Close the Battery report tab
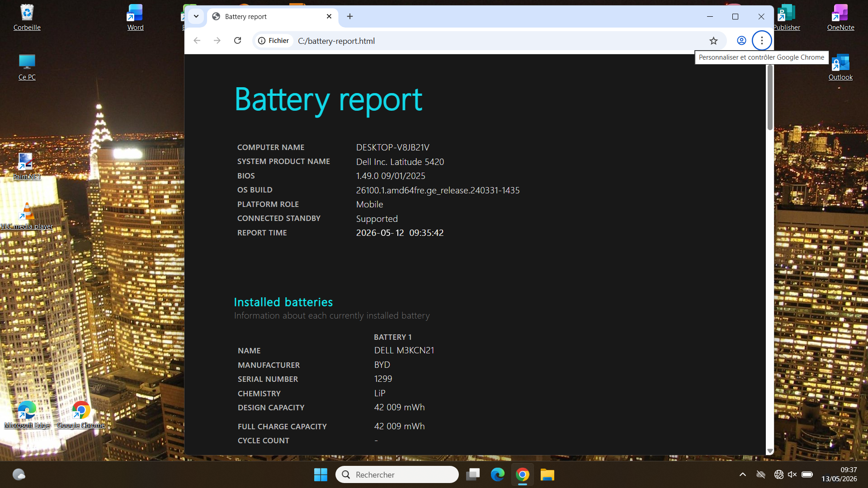This screenshot has width=868, height=488. coord(329,16)
